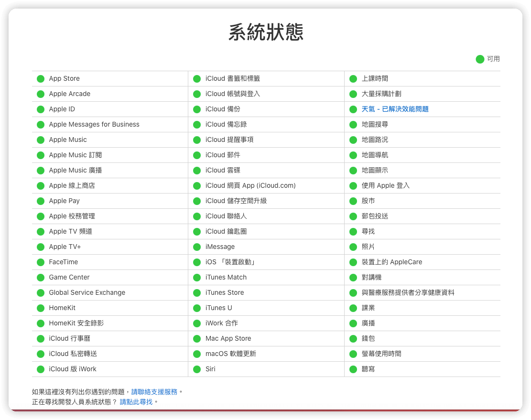Click the 裝置上的 AppleCare entry

click(x=392, y=262)
